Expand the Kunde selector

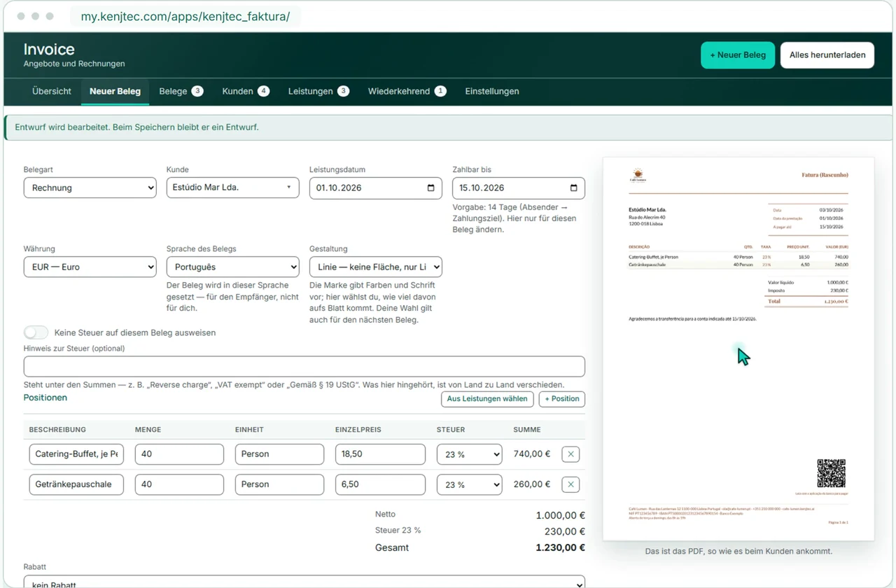pos(232,188)
